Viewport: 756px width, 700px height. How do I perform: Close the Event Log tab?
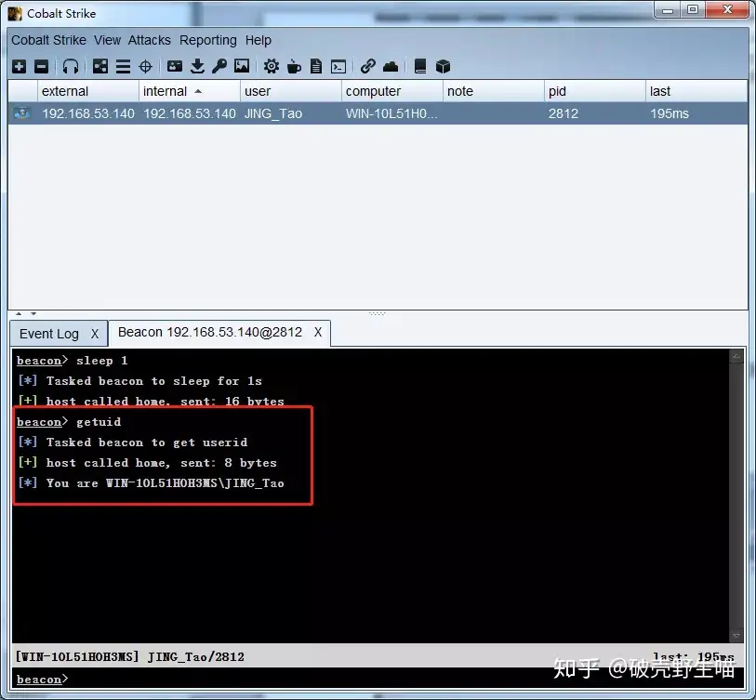coord(95,334)
